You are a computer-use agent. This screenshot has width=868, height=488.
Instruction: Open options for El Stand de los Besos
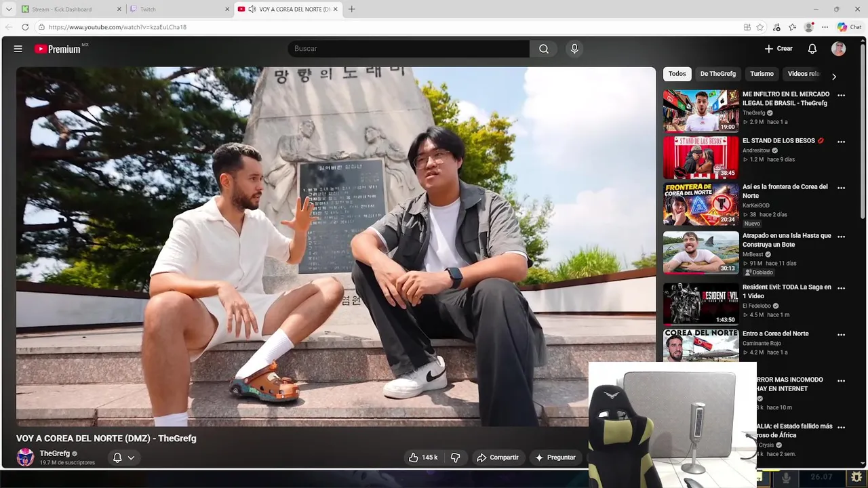click(841, 142)
